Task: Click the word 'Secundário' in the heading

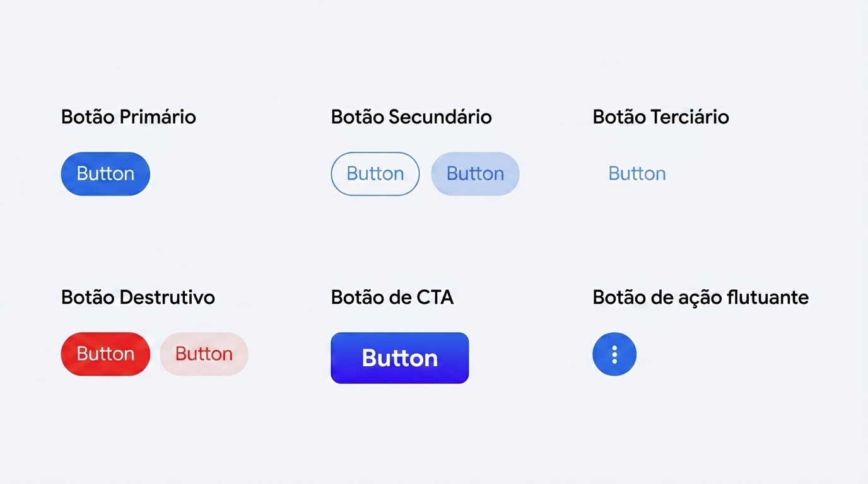Action: pyautogui.click(x=440, y=117)
